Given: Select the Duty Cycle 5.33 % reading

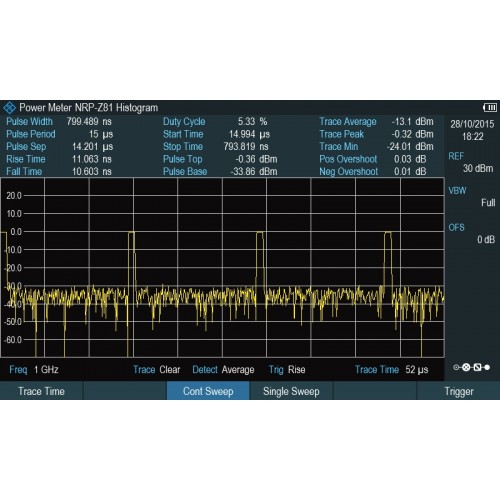Looking at the screenshot, I should tap(215, 122).
